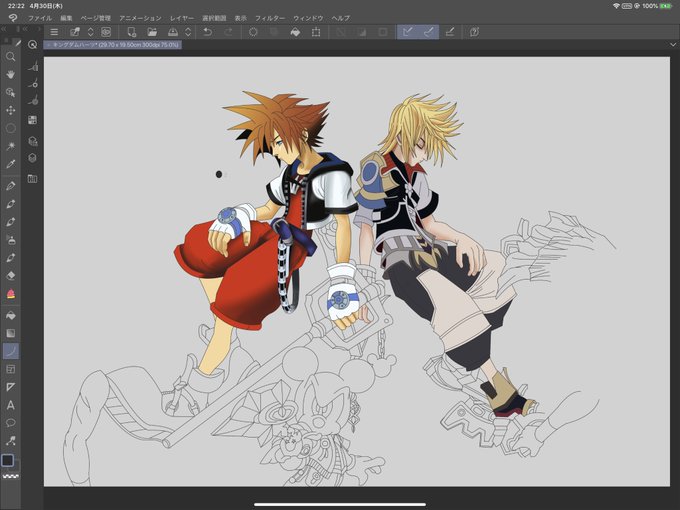Viewport: 680px width, 510px height.
Task: Select the Hand move-view tool
Action: (10, 74)
